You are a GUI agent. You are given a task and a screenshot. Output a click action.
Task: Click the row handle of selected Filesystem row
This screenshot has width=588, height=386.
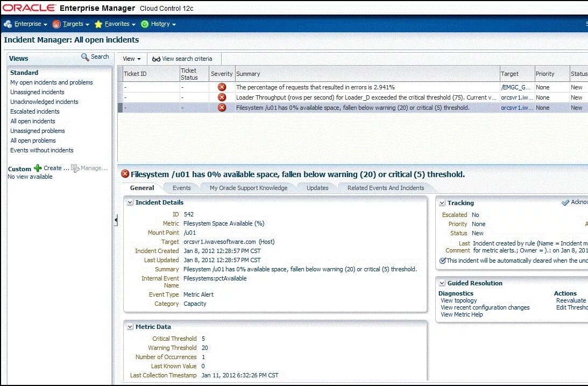pos(121,108)
